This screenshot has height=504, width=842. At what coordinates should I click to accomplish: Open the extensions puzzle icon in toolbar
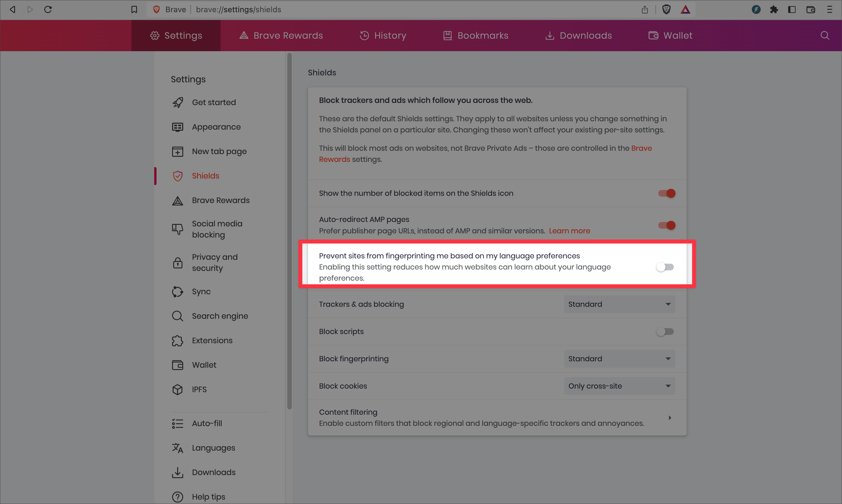[x=774, y=9]
